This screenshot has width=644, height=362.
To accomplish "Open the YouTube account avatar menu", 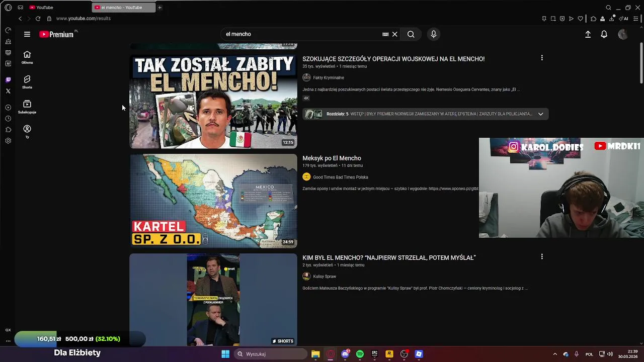I will 623,34.
